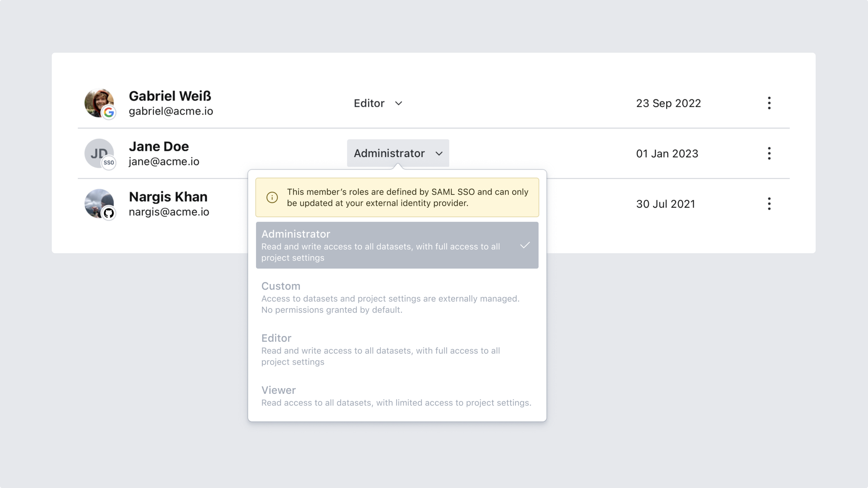This screenshot has width=868, height=488.
Task: Click the Google badge on Gabriel's avatar
Action: (x=108, y=112)
